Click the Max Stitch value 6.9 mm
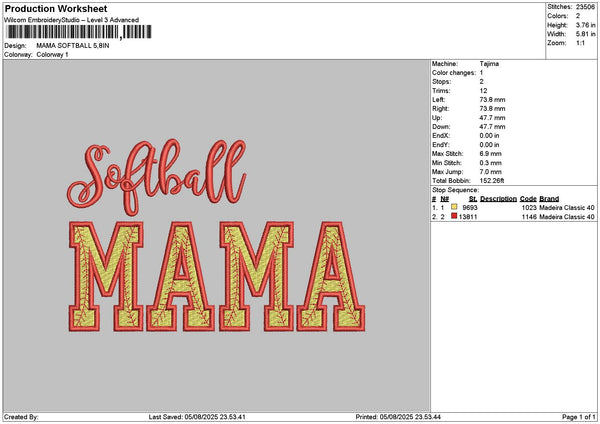The width and height of the screenshot is (600, 424). click(491, 154)
